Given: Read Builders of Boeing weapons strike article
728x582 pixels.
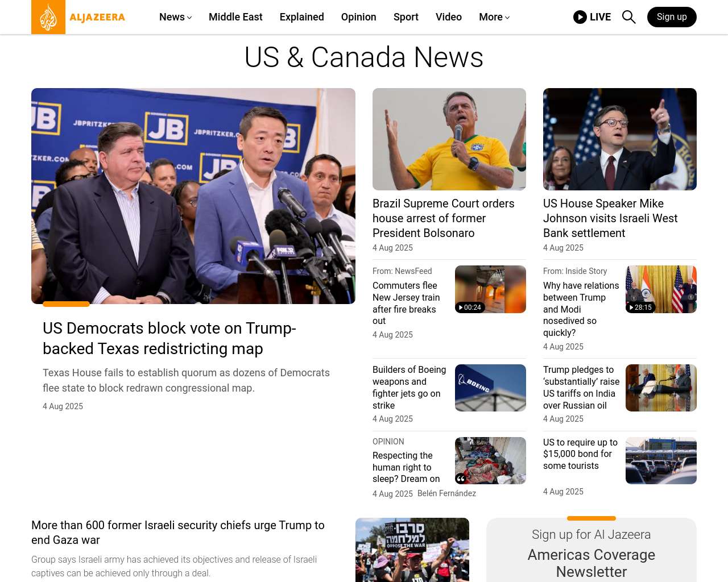Looking at the screenshot, I should pyautogui.click(x=409, y=388).
